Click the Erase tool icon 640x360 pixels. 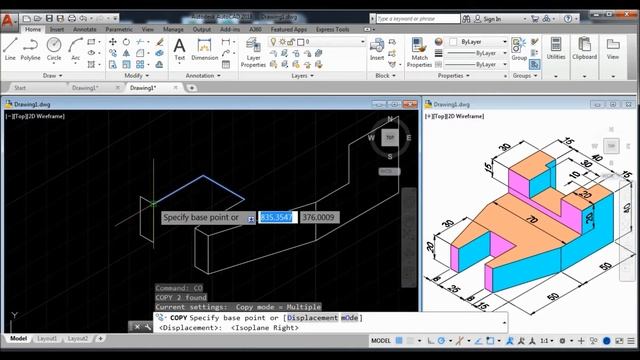[160, 42]
